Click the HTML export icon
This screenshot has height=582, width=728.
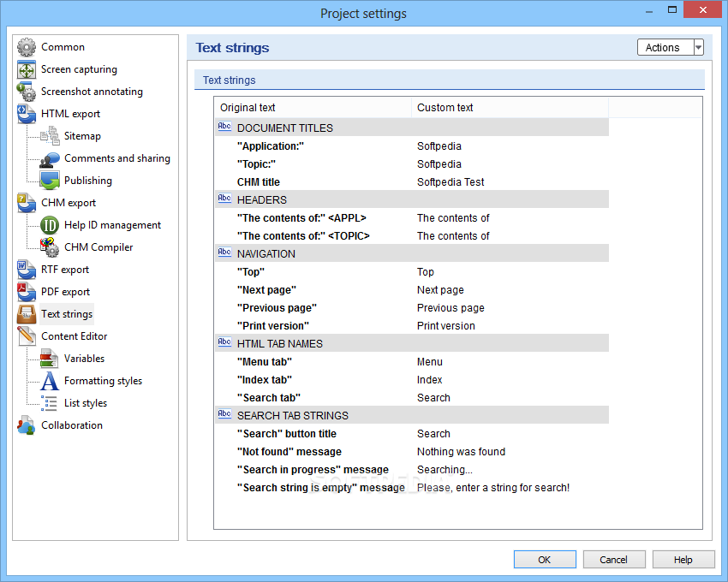click(27, 114)
